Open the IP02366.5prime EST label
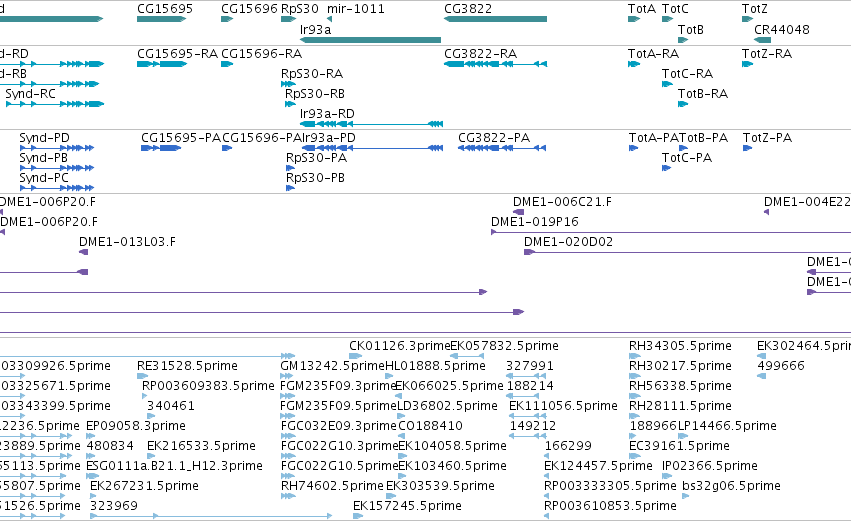Image resolution: width=851 pixels, height=521 pixels. (709, 466)
